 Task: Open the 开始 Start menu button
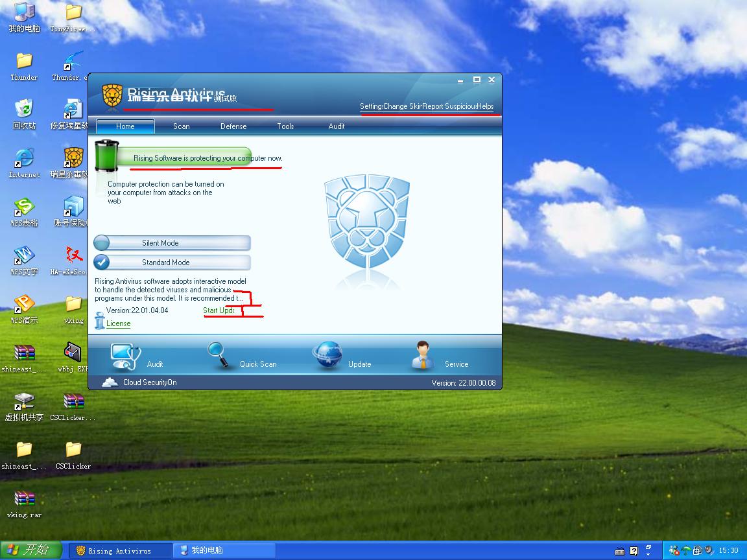tap(30, 550)
